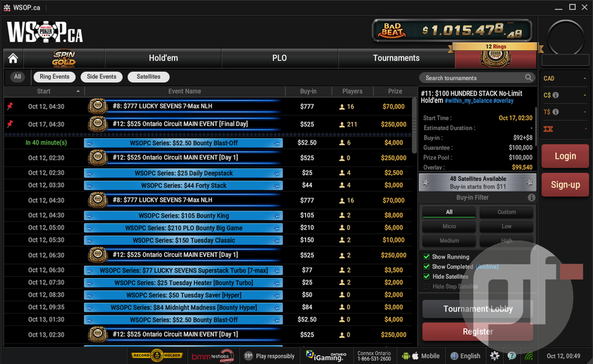Select $150 Tuesday Classic event

(208, 240)
